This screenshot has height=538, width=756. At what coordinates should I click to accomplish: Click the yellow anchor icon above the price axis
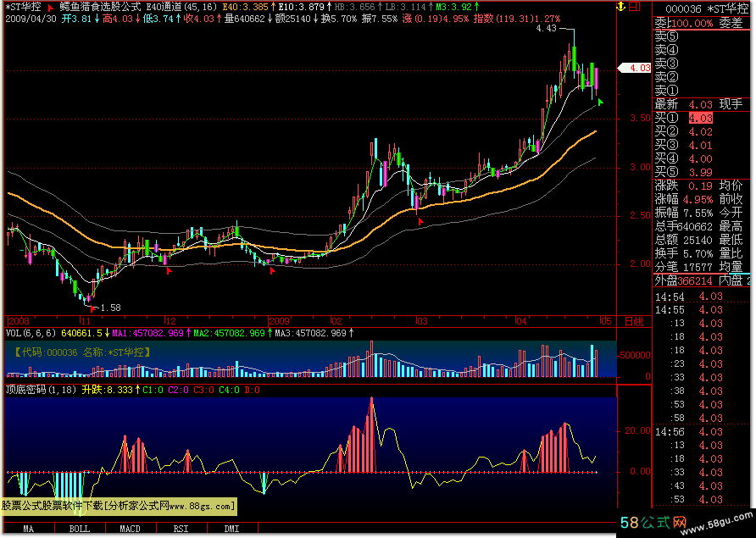[621, 7]
